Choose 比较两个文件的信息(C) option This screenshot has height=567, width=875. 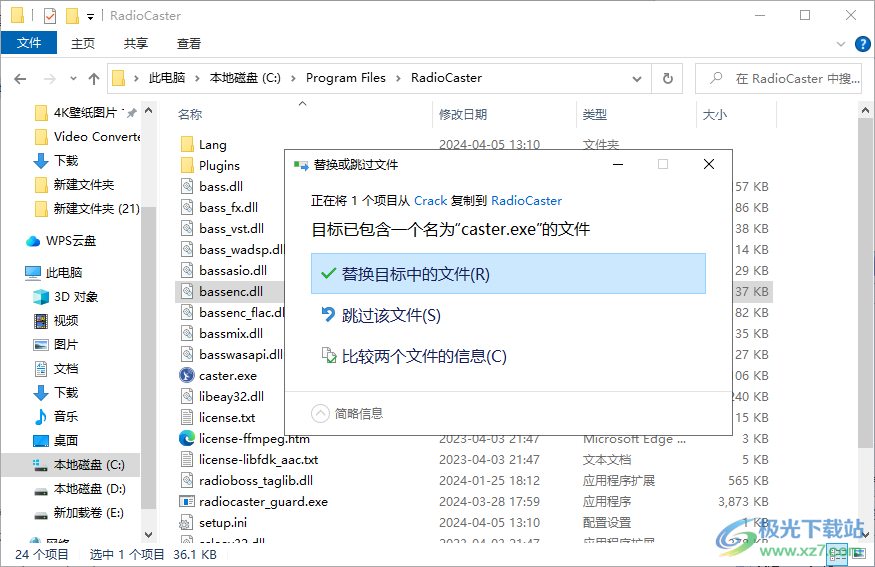[x=508, y=356]
